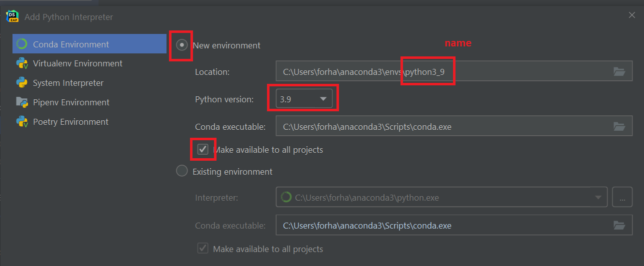Browse for Location folder icon
The height and width of the screenshot is (266, 644).
click(619, 71)
